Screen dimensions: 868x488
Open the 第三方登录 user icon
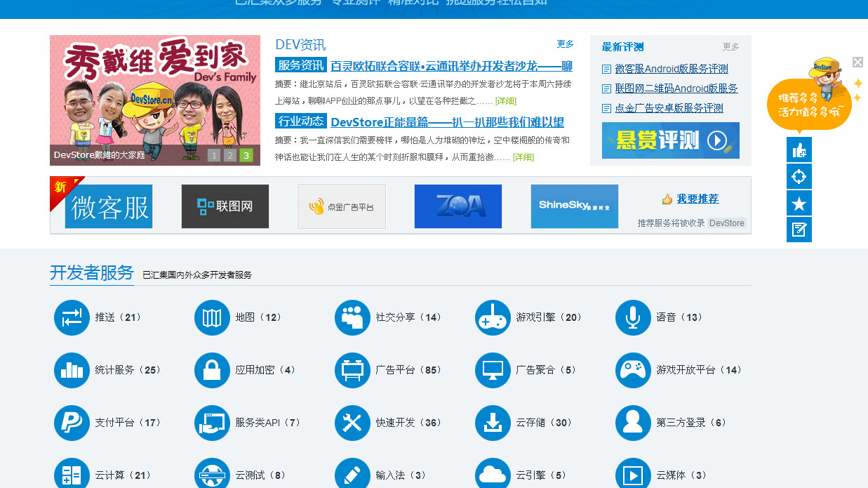tap(633, 423)
